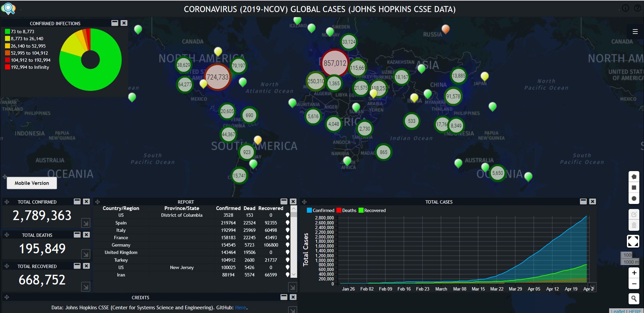Zoom out on the map

(634, 284)
